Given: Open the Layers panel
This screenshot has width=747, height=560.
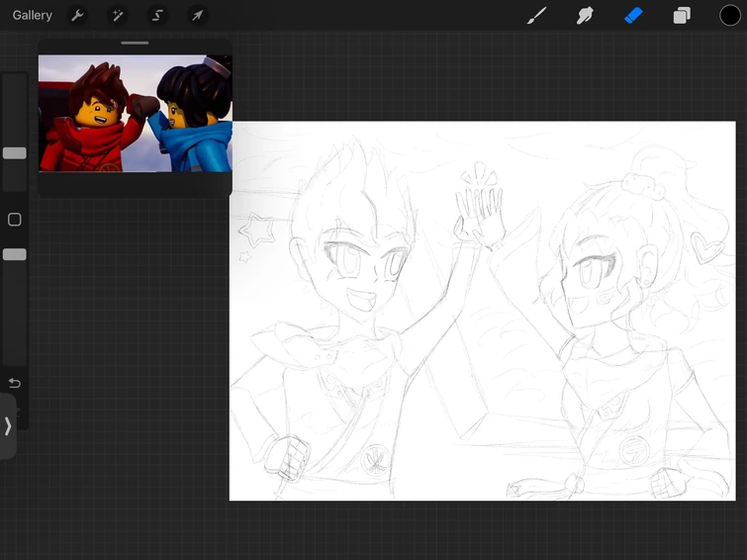Looking at the screenshot, I should pos(682,15).
